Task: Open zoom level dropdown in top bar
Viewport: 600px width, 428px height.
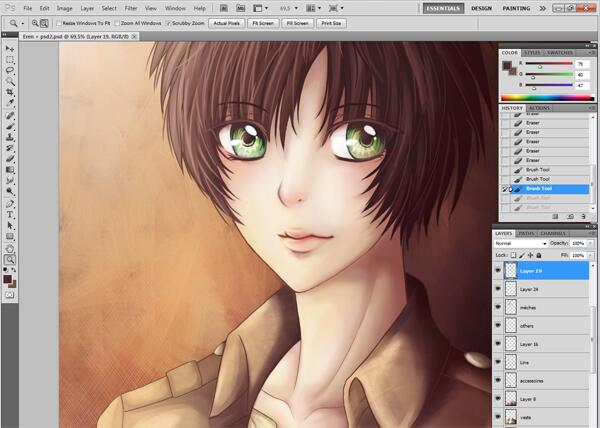Action: tap(296, 8)
